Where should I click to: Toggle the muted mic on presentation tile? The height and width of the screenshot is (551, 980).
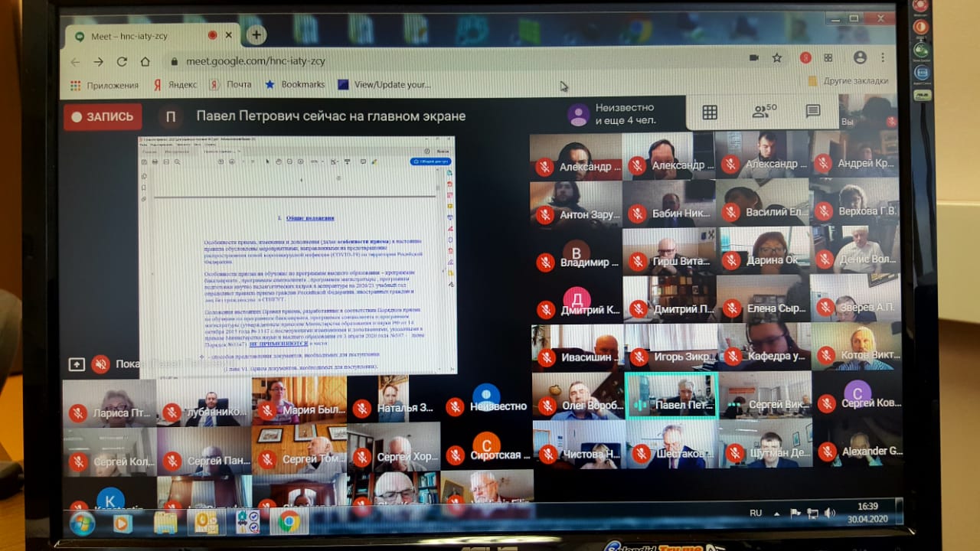[x=100, y=364]
